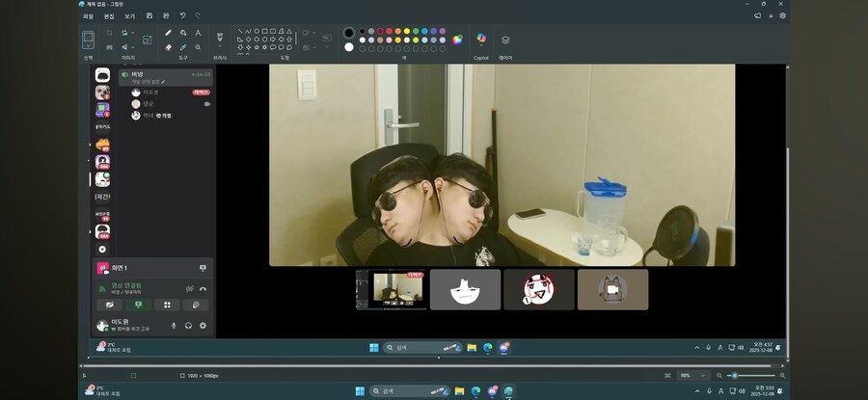The height and width of the screenshot is (400, 868).
Task: Click the Undo arrow in Paint
Action: (182, 16)
